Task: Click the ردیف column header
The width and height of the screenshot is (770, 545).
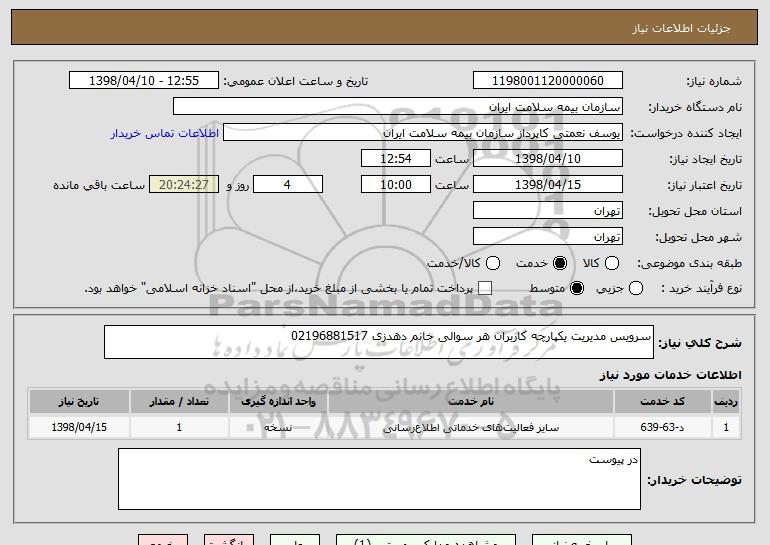Action: pyautogui.click(x=726, y=402)
